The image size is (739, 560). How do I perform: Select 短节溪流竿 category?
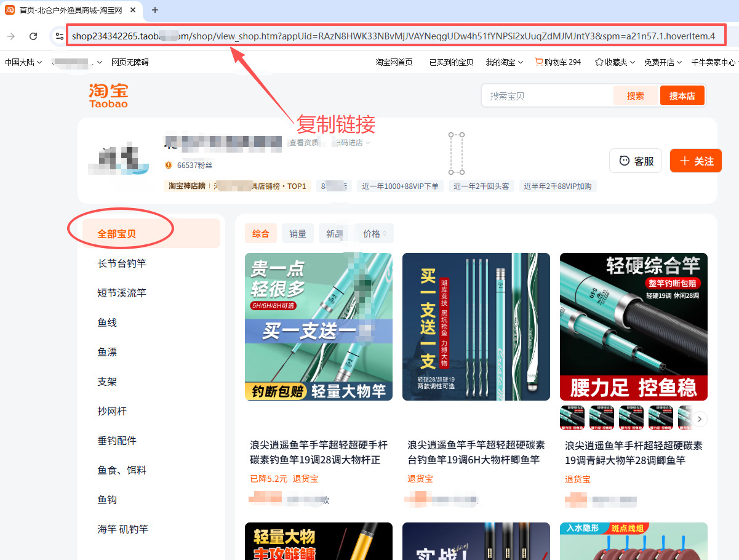pos(122,293)
